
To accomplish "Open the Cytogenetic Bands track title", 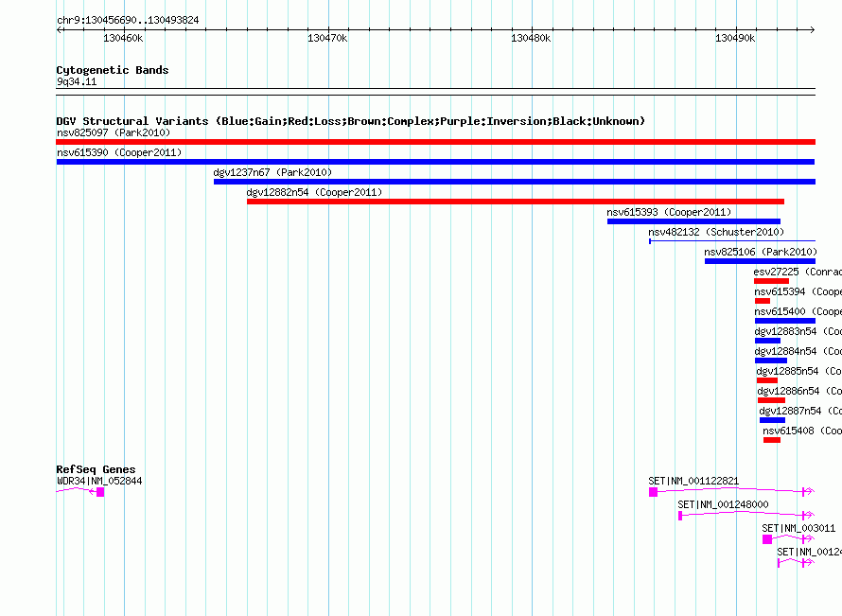I will click(113, 70).
